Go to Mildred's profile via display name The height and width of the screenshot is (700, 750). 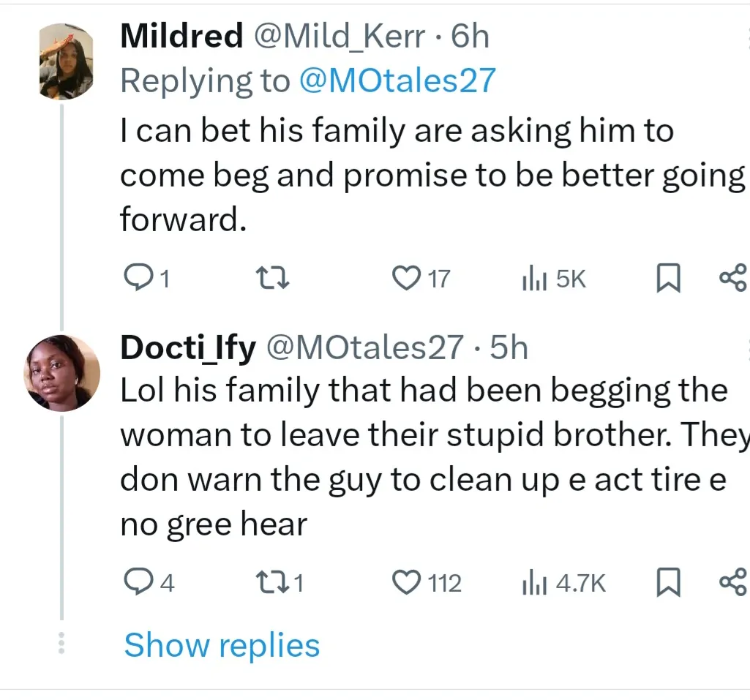[181, 36]
